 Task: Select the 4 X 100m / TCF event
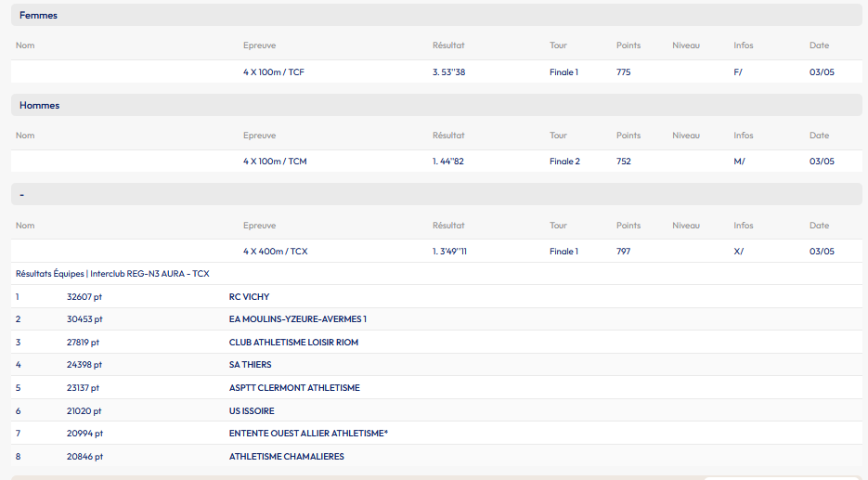point(274,72)
